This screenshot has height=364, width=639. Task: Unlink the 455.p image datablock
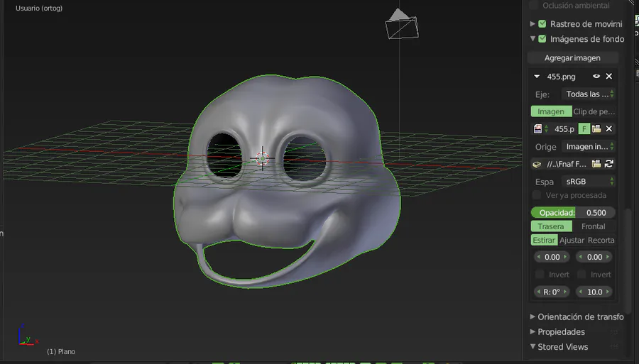pyautogui.click(x=609, y=129)
